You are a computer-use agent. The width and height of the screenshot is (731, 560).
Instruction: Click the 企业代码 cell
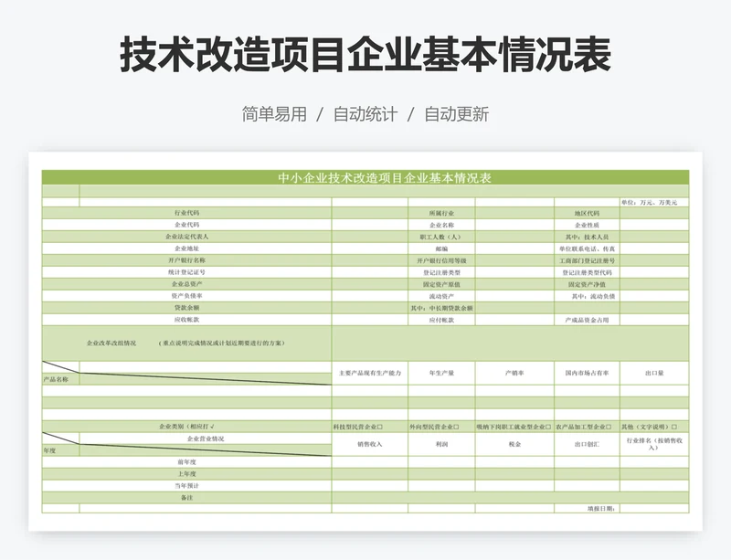pos(187,225)
